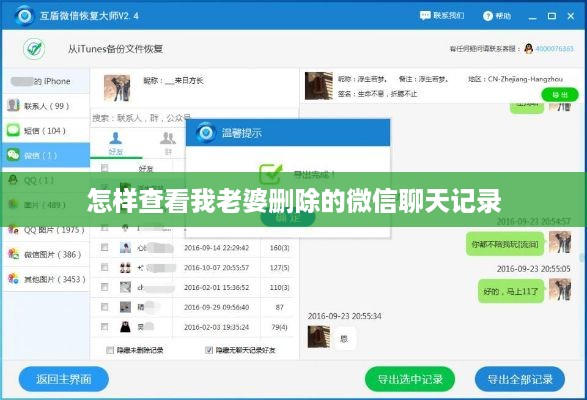Click message count 127(5)

(x=280, y=268)
